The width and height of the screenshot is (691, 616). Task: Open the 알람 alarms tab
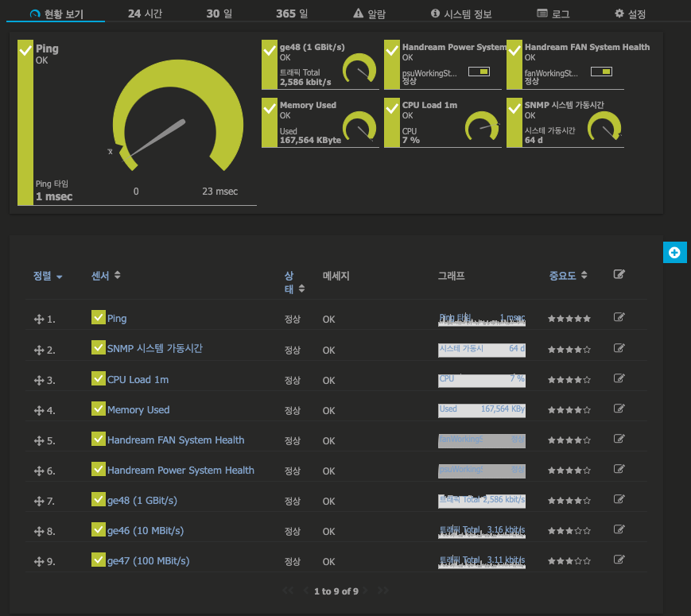tap(369, 14)
